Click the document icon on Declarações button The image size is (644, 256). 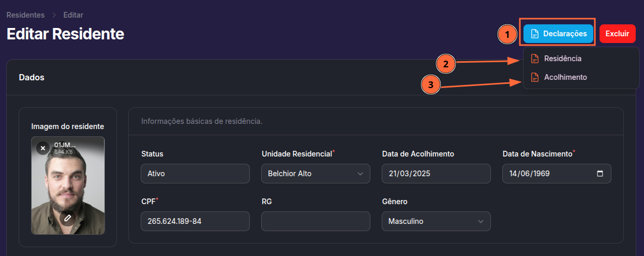pyautogui.click(x=535, y=34)
